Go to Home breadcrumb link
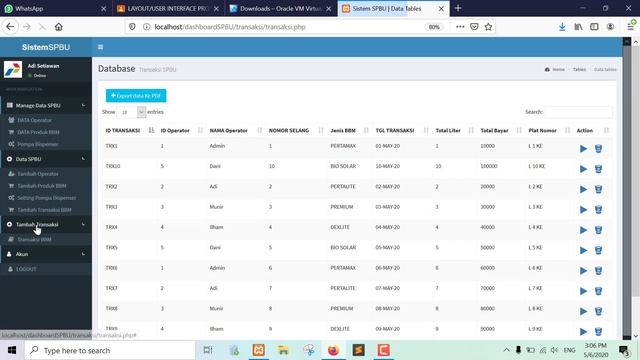The height and width of the screenshot is (360, 640). [x=558, y=69]
